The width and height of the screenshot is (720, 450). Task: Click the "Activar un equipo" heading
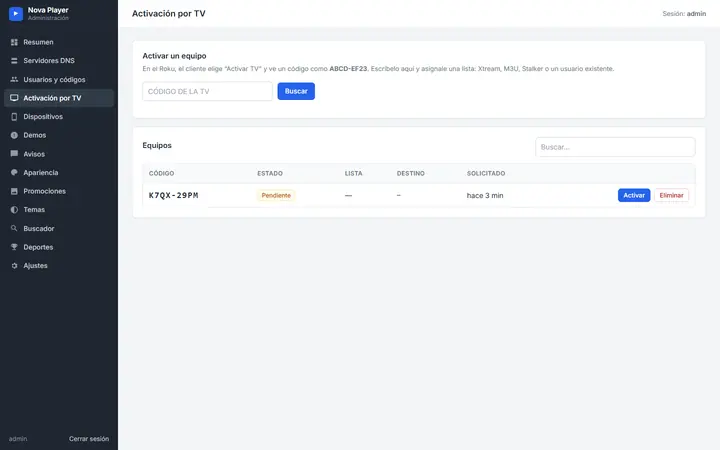pyautogui.click(x=174, y=56)
